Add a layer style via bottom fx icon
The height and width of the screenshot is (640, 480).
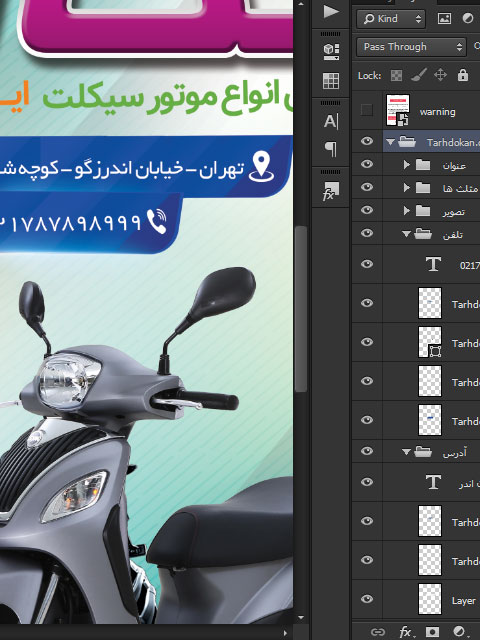(x=405, y=632)
